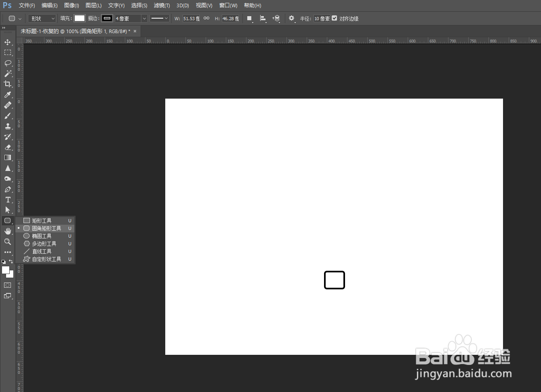541x392 pixels.
Task: Open the 形状 tool mode dropdown
Action: click(x=42, y=19)
